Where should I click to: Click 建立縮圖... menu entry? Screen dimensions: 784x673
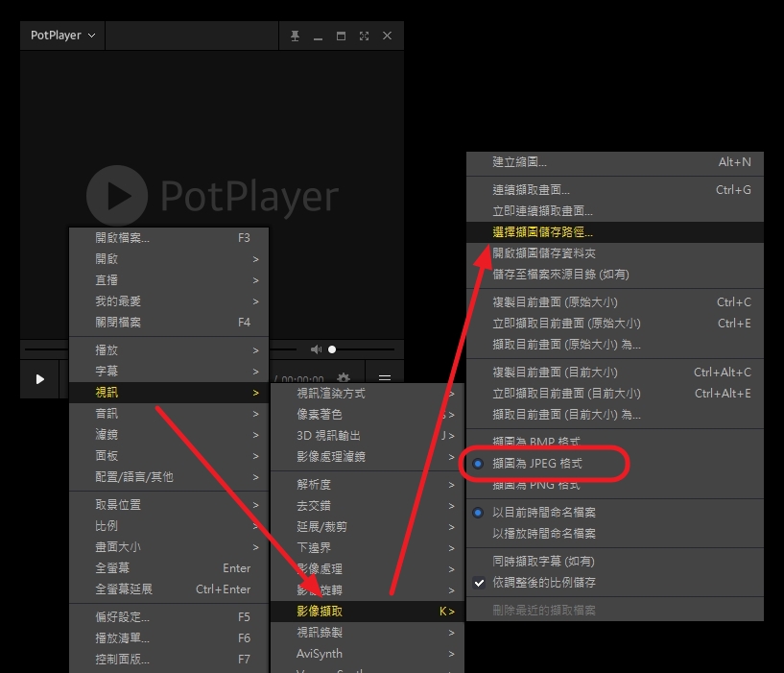click(x=519, y=162)
